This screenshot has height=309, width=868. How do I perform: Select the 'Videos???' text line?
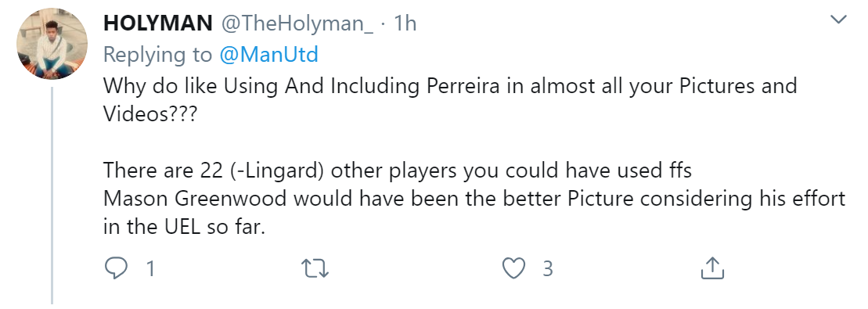tap(150, 113)
